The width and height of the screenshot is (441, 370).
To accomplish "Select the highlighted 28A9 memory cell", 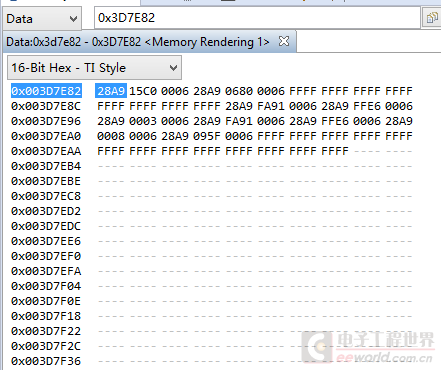I will click(111, 91).
